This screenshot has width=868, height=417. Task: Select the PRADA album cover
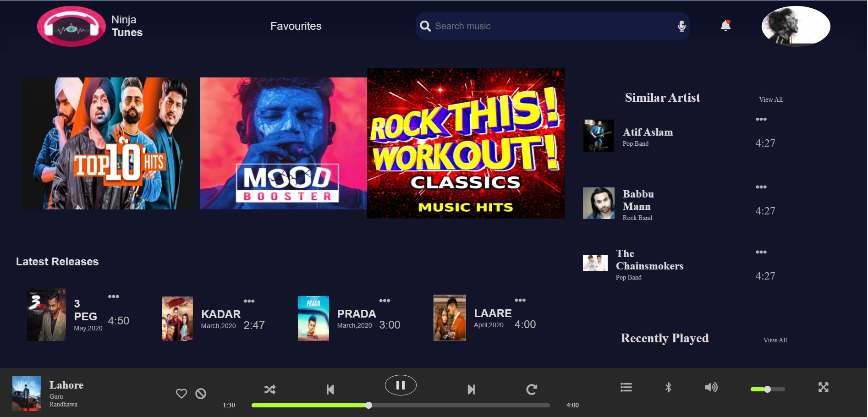313,318
